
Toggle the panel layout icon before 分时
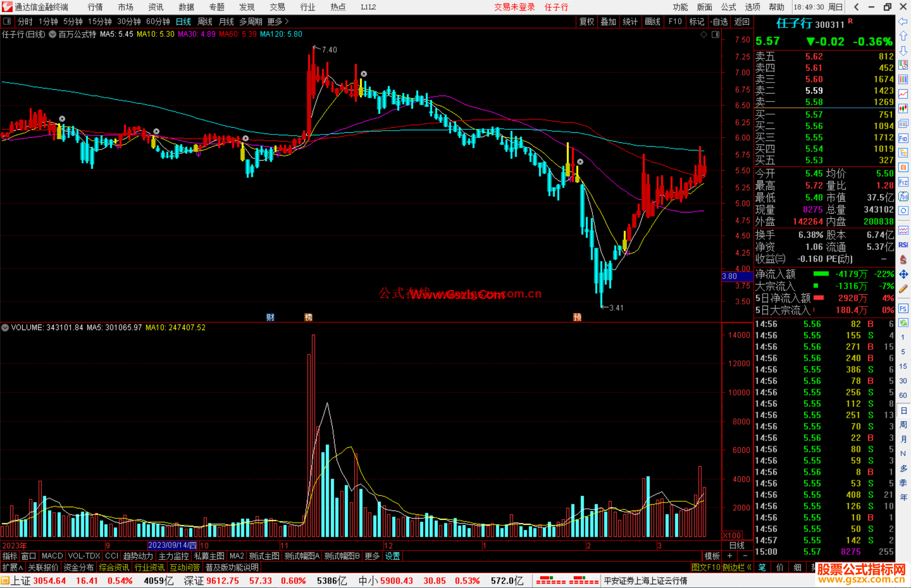7,21
